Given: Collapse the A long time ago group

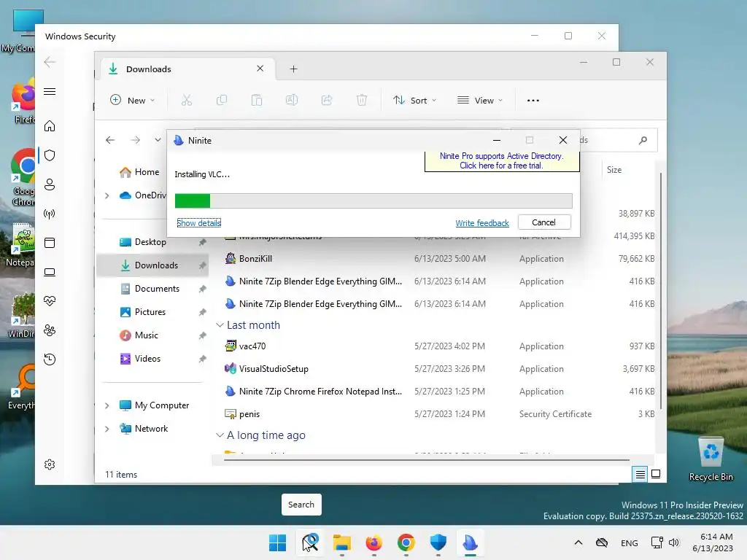Looking at the screenshot, I should (220, 435).
